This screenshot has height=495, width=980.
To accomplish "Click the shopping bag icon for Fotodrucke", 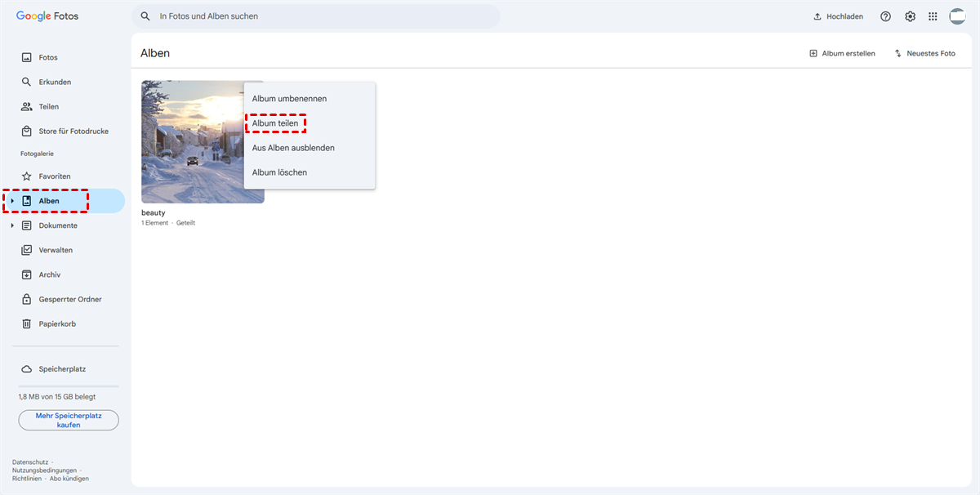I will [x=27, y=132].
